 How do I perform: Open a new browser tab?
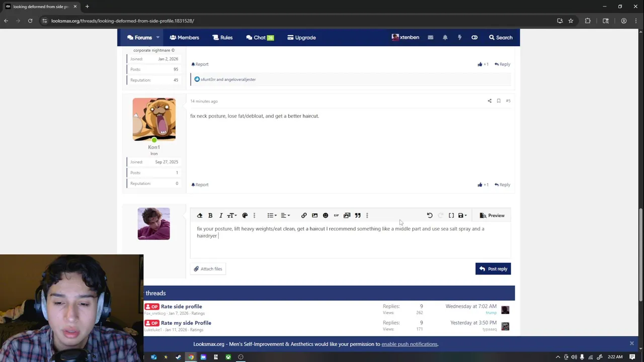coord(87,7)
